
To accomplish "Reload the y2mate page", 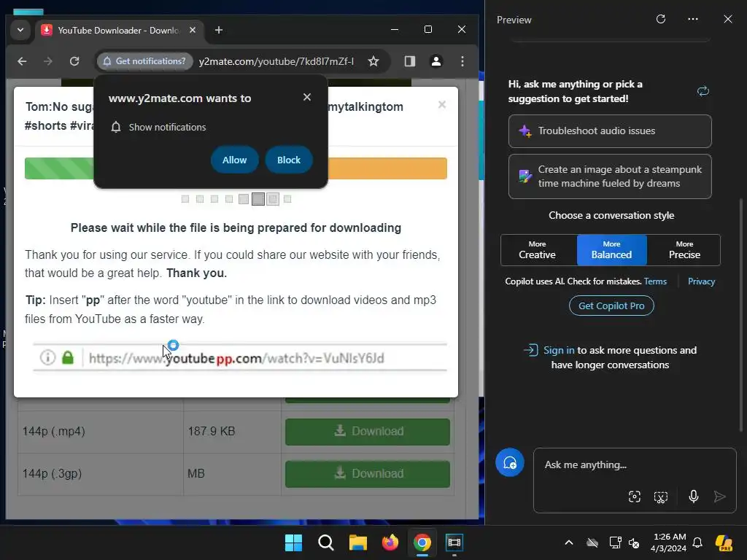I will tap(74, 61).
